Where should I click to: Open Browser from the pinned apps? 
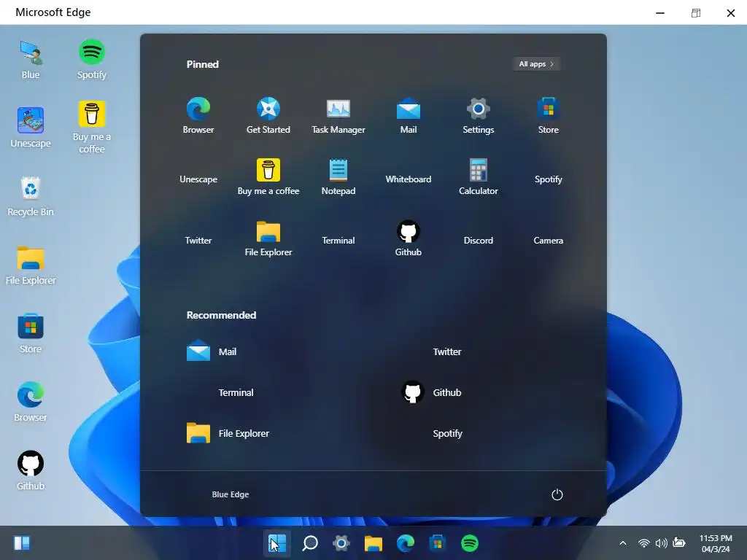tap(198, 116)
